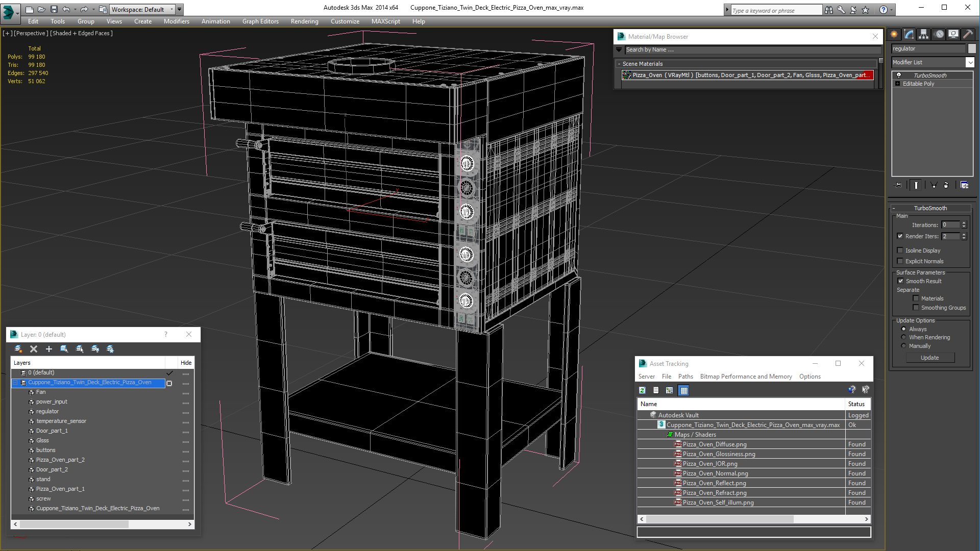Click Freeze All Layers snowflake icon
980x551 pixels.
click(x=110, y=349)
